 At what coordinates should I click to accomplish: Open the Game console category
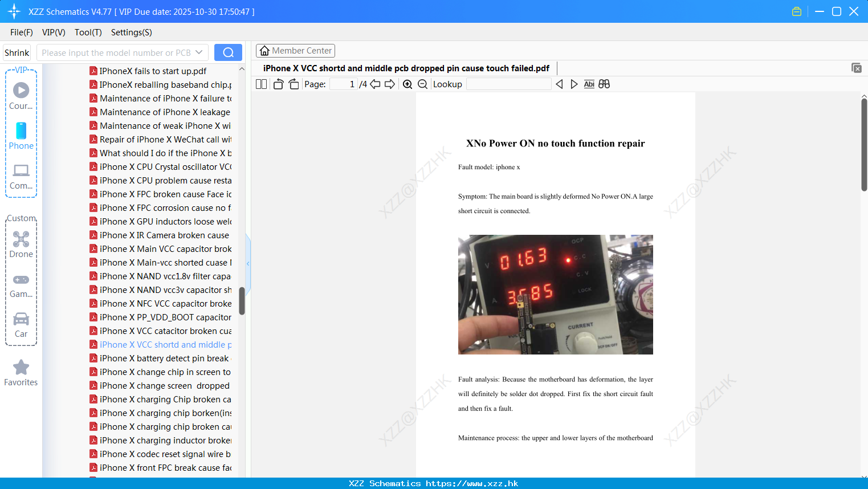tap(21, 286)
